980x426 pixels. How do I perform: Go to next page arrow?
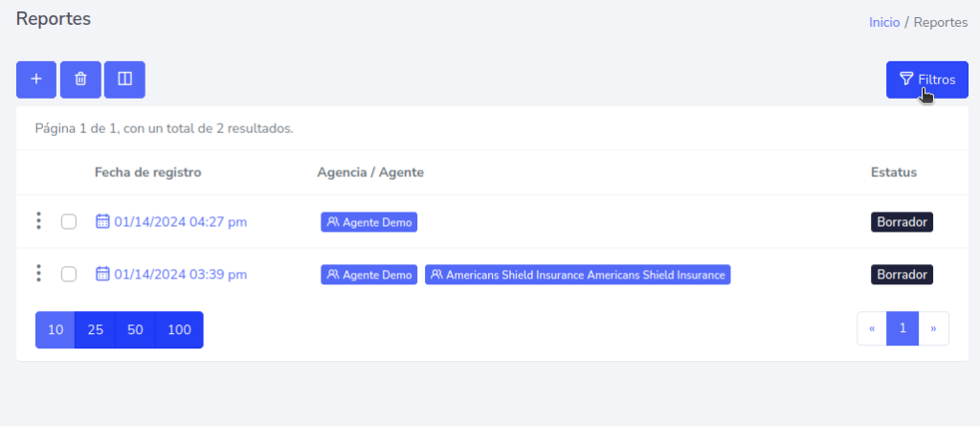tap(933, 328)
